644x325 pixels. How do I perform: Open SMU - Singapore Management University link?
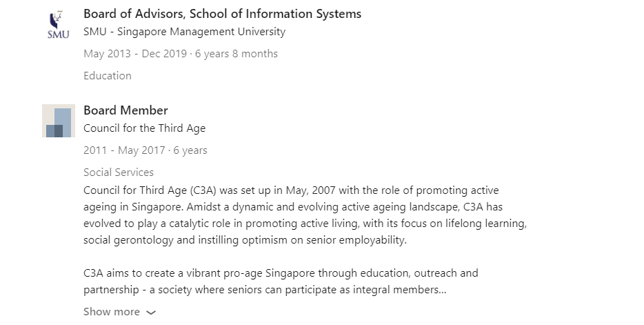pyautogui.click(x=184, y=32)
